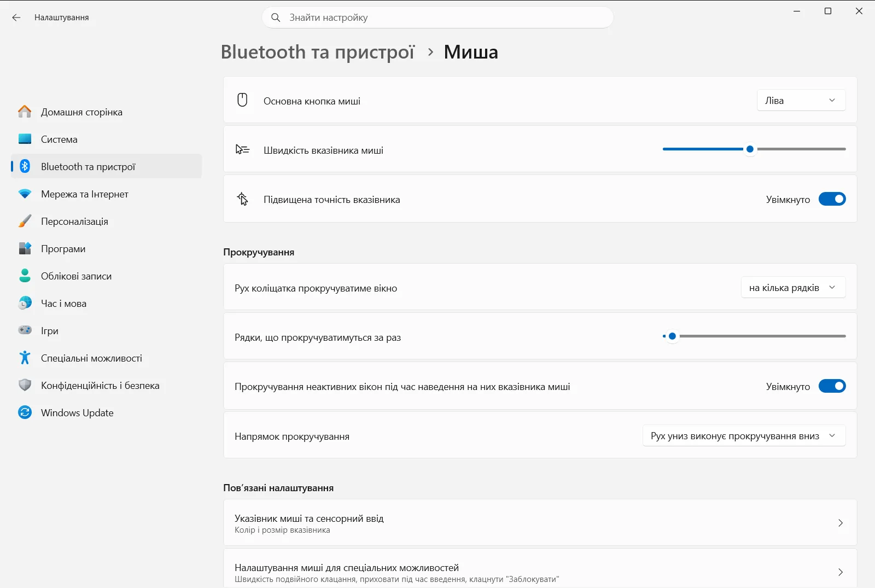Screen dimensions: 875x588
Task: Click the Bluetooth icon in sidebar
Action: [x=25, y=166]
